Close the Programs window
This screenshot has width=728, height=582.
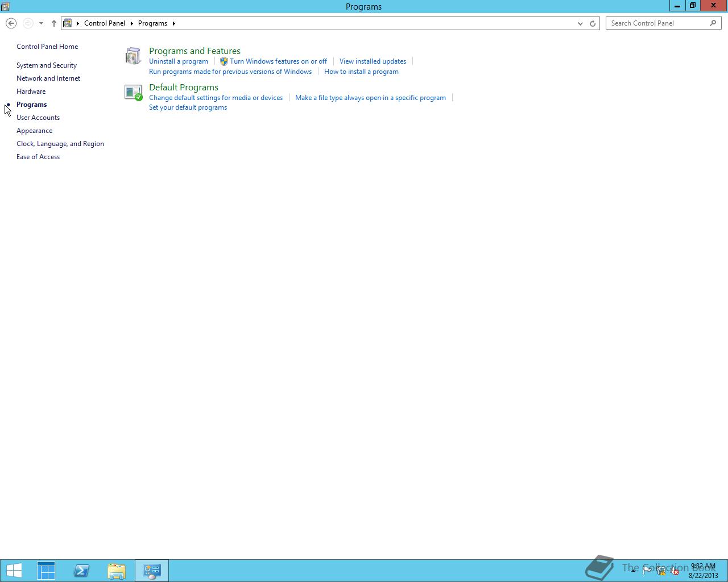713,6
